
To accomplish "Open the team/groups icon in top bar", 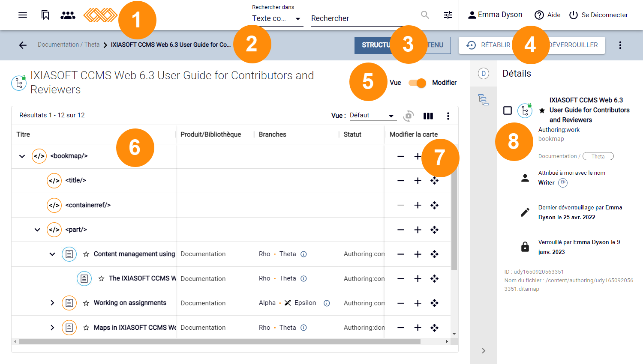I will (x=68, y=15).
